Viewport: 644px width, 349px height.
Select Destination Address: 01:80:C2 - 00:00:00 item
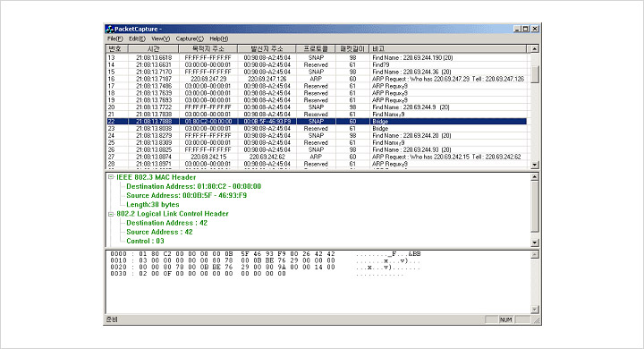pyautogui.click(x=193, y=186)
